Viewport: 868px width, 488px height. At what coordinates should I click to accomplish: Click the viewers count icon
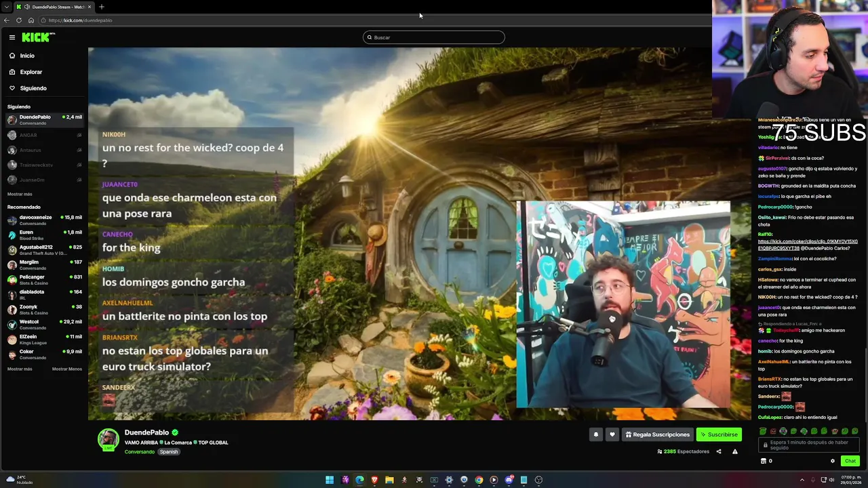[x=660, y=451]
